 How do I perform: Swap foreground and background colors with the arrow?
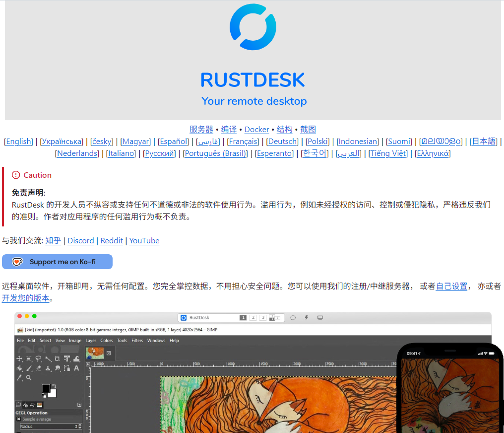click(x=54, y=386)
